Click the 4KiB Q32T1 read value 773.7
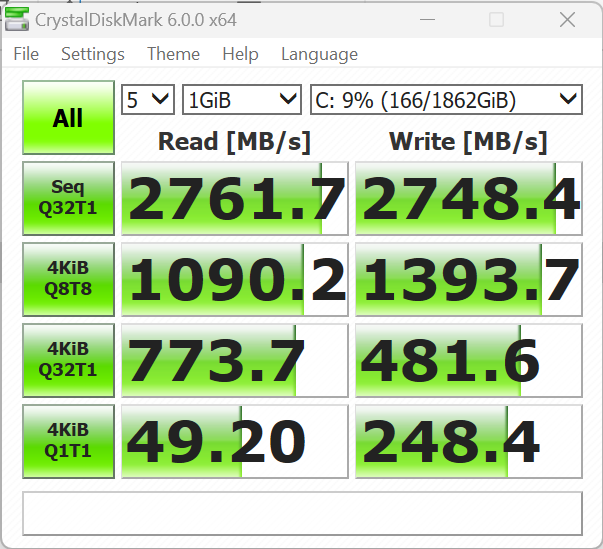This screenshot has height=549, width=603. [235, 360]
